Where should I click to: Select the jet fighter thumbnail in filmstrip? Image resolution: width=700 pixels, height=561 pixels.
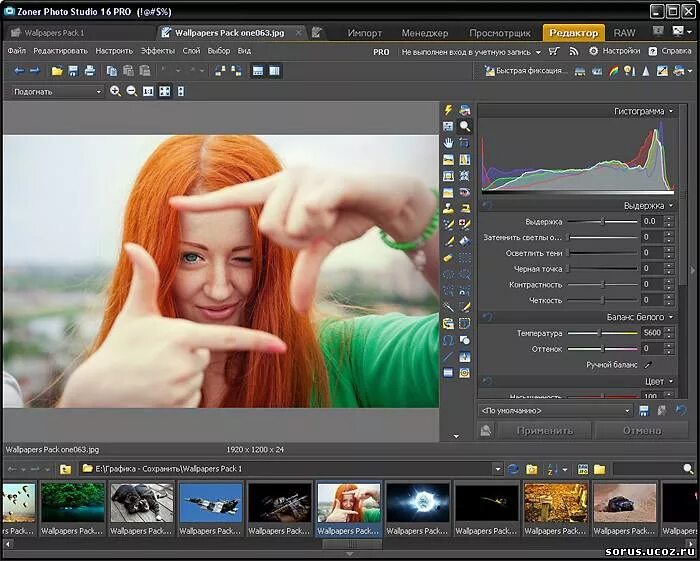pos(210,502)
